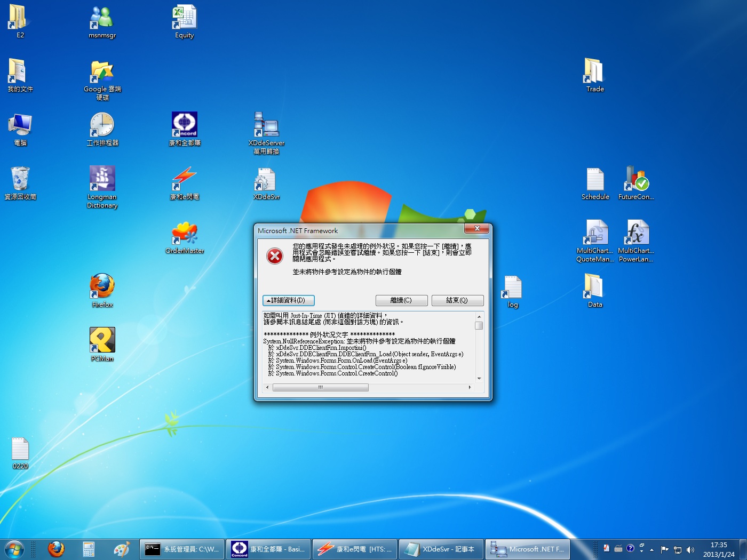747x560 pixels.
Task: Open the Equity spreadsheet shortcut
Action: 184,21
